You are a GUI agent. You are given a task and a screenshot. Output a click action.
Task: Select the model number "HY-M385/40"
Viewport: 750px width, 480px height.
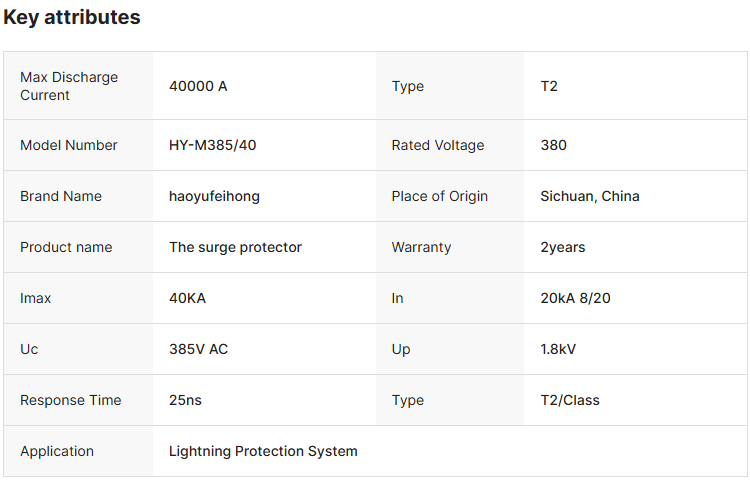[x=213, y=145]
